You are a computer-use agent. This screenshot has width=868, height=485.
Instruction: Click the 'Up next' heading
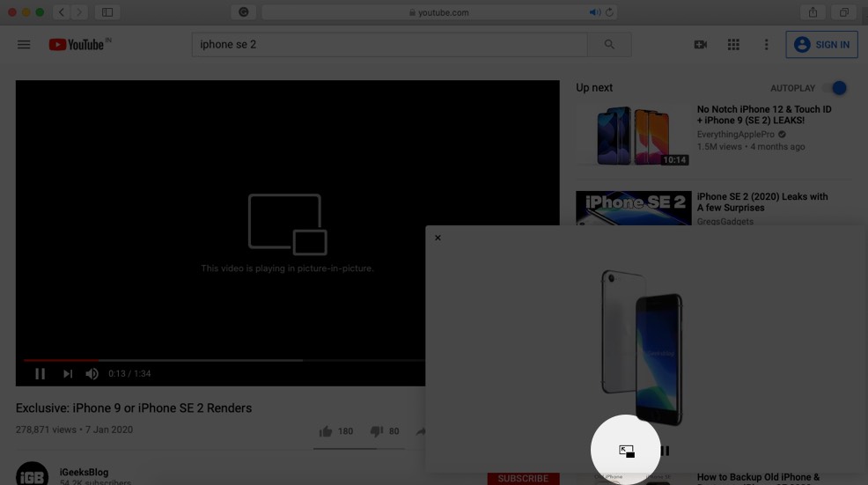[x=594, y=87]
